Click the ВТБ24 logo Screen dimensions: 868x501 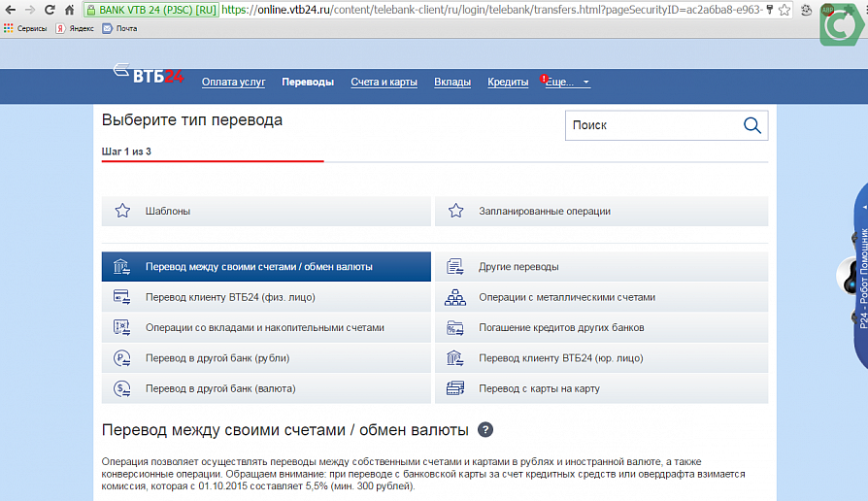149,76
